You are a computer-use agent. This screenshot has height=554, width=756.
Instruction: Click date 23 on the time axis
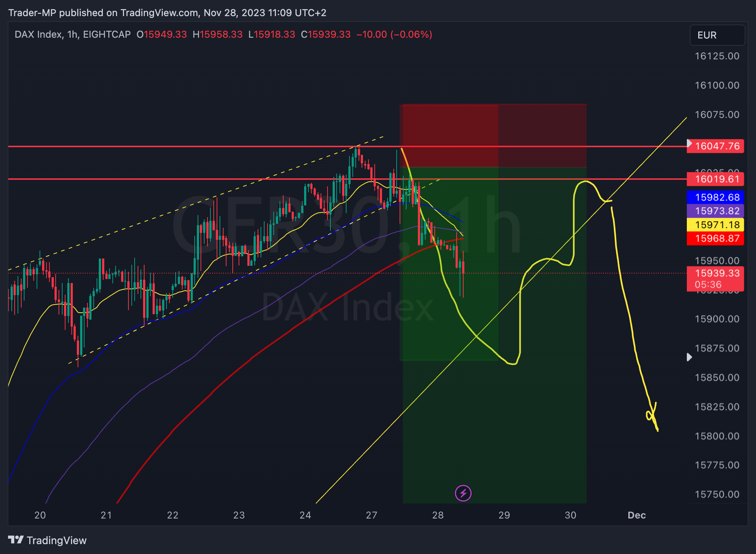(239, 515)
